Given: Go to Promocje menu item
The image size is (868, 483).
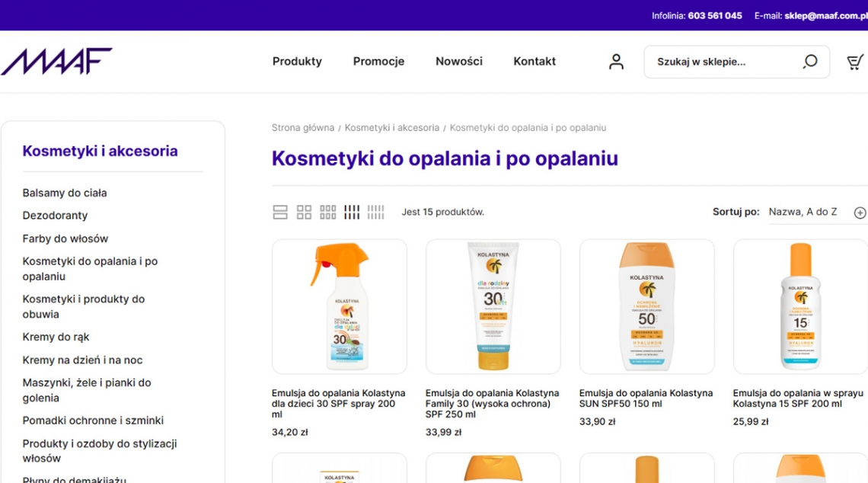Looking at the screenshot, I should click(x=378, y=62).
